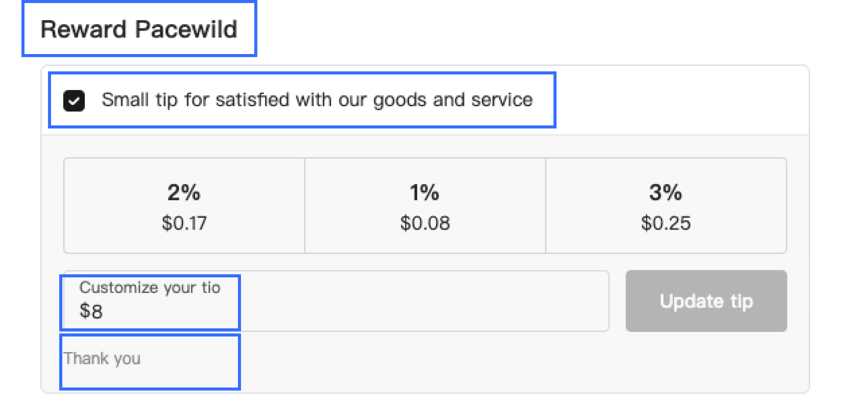Image resolution: width=868 pixels, height=414 pixels.
Task: Uncheck the small tip checkbox
Action: [74, 100]
